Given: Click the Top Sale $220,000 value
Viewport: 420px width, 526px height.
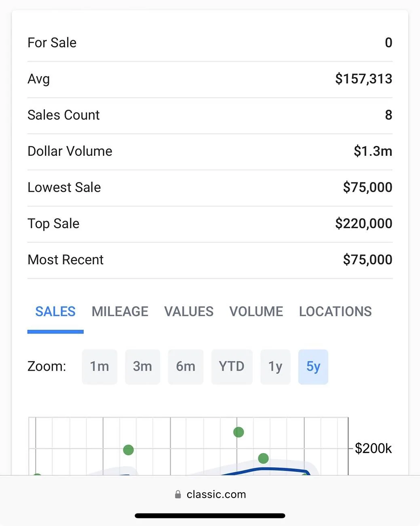Looking at the screenshot, I should [x=363, y=223].
